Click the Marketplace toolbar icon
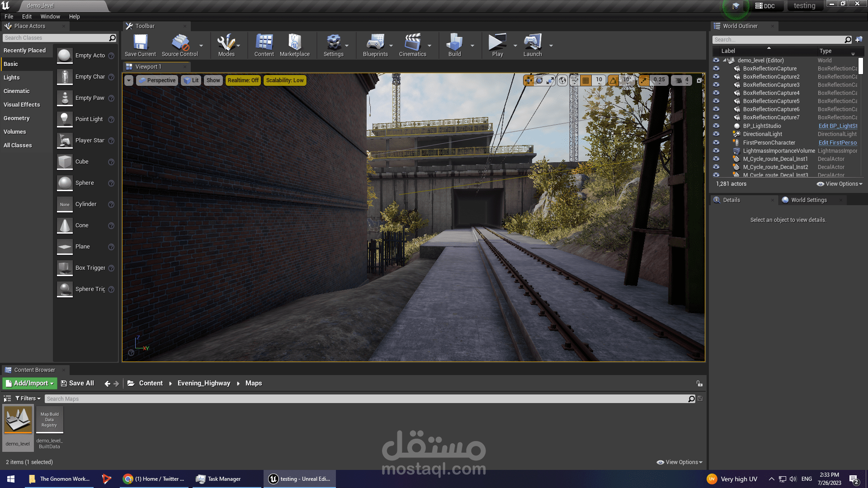Viewport: 868px width, 488px height. tap(295, 45)
